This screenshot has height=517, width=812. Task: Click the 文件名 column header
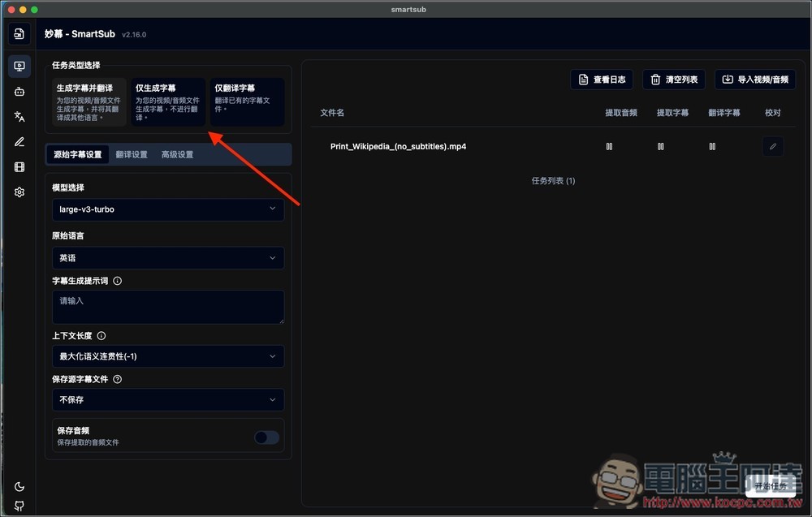click(x=332, y=113)
